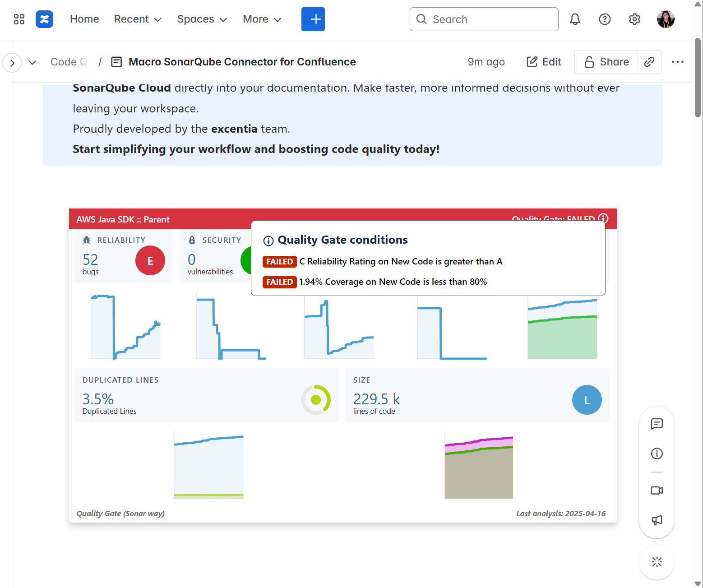
Task: Click the Confluence logo icon
Action: coord(44,19)
